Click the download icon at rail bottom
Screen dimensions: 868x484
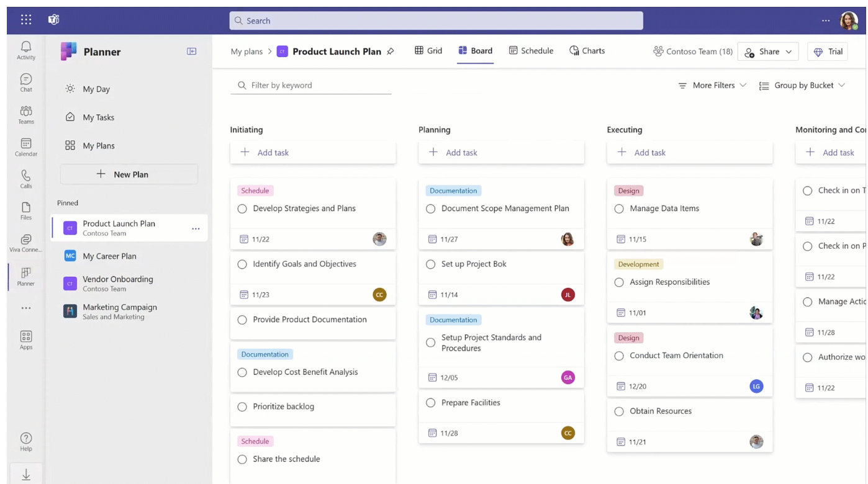click(26, 475)
